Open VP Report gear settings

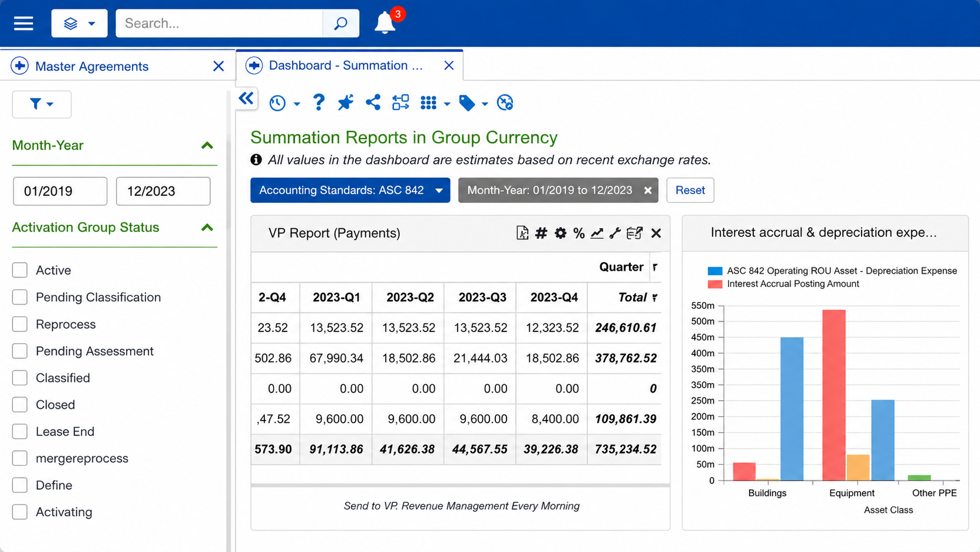coord(560,233)
